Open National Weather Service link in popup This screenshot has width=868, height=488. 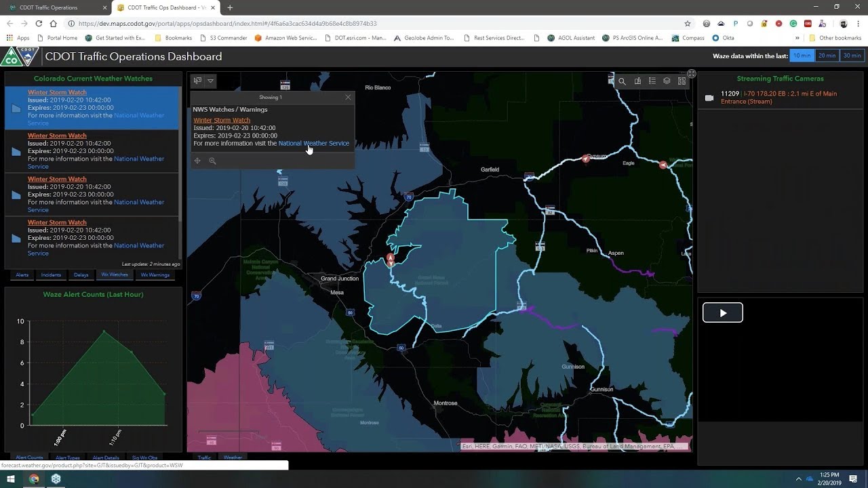tap(313, 144)
